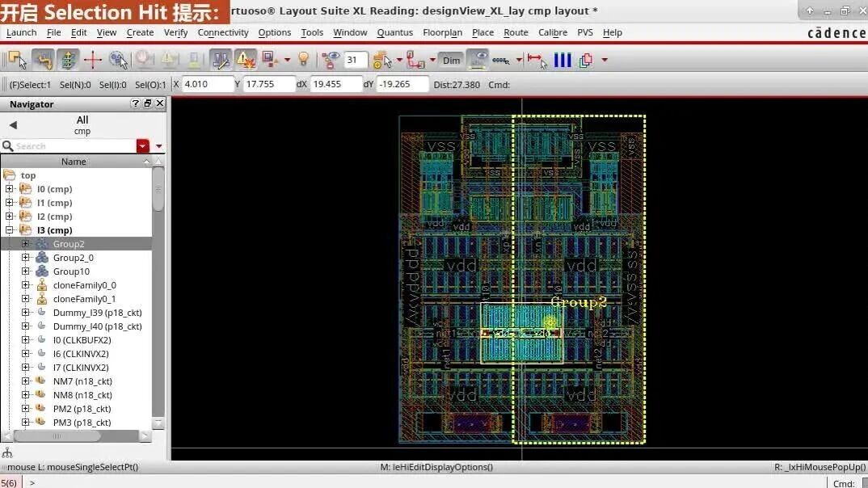Toggle the Dim button
The image size is (868, 488).
[x=451, y=61]
